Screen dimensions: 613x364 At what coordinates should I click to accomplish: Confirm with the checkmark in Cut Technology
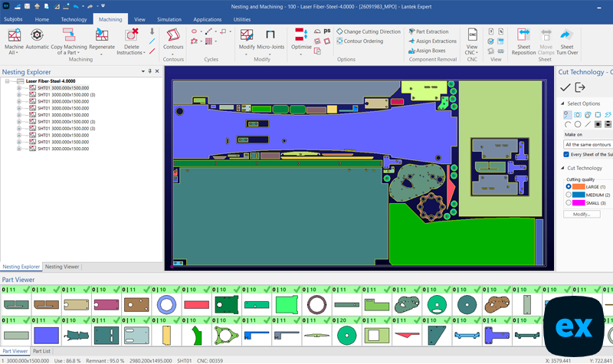tap(565, 87)
